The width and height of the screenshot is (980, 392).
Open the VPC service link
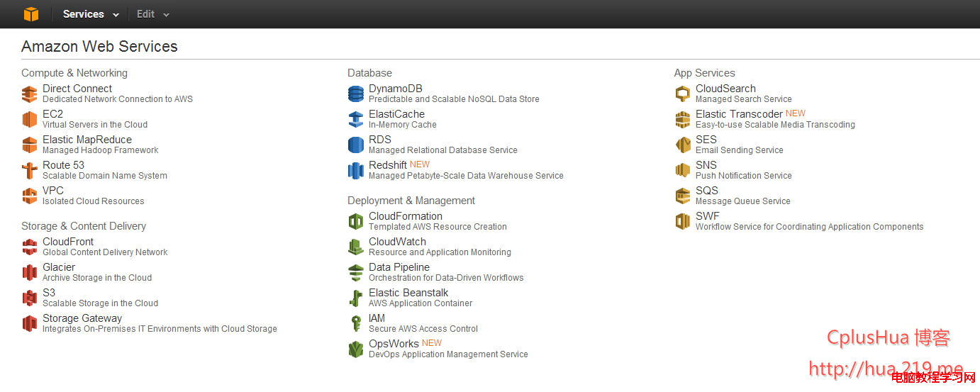click(x=53, y=191)
